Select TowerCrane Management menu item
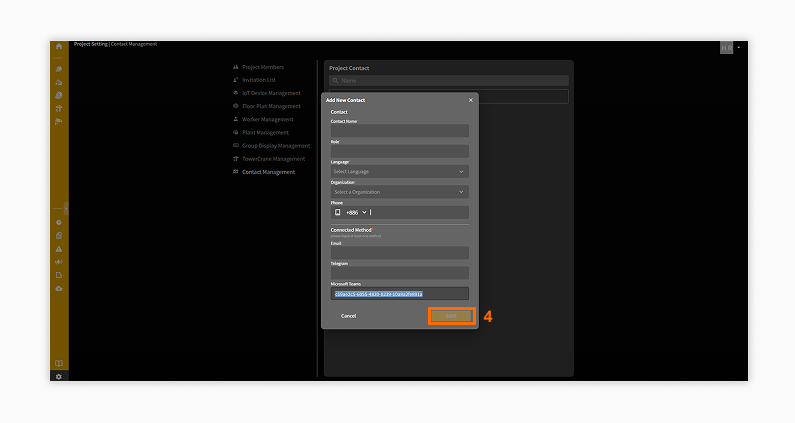This screenshot has width=795, height=423. (273, 158)
